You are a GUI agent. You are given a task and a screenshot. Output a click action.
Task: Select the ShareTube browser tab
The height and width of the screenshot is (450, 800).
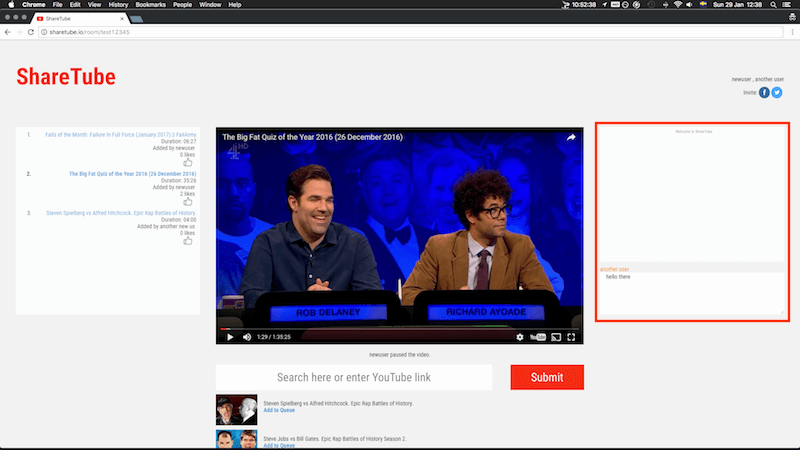(x=79, y=18)
